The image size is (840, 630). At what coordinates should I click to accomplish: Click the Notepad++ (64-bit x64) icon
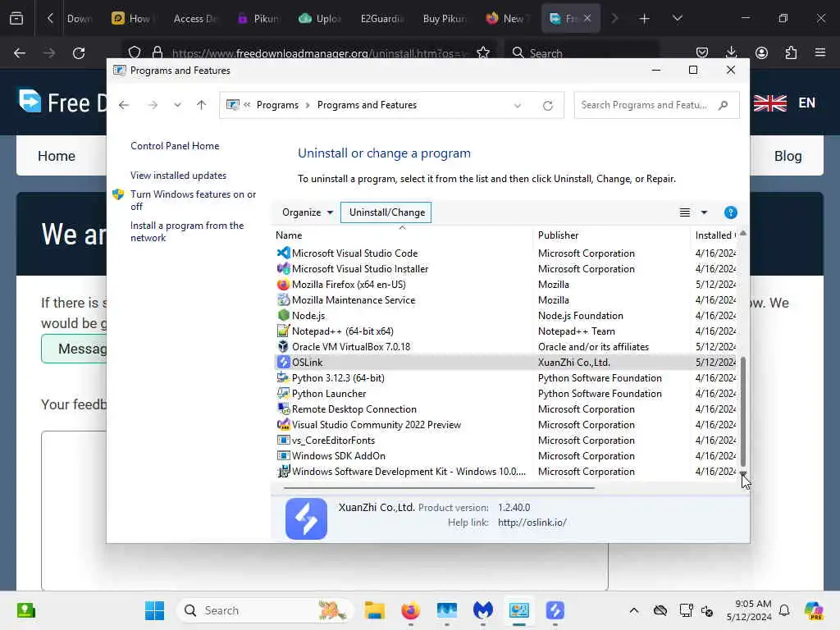pos(283,331)
